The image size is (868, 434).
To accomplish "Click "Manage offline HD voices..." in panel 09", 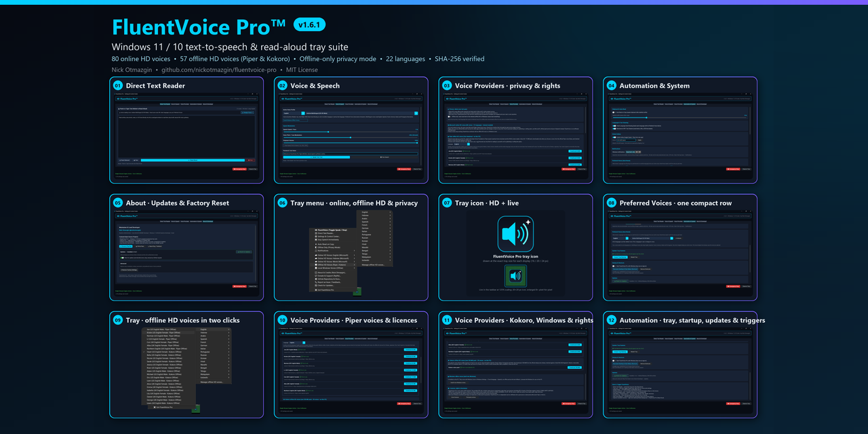I will (212, 382).
